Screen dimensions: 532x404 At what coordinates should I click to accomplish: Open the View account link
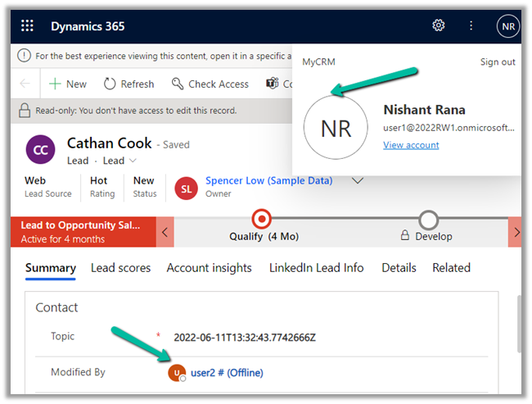point(411,145)
